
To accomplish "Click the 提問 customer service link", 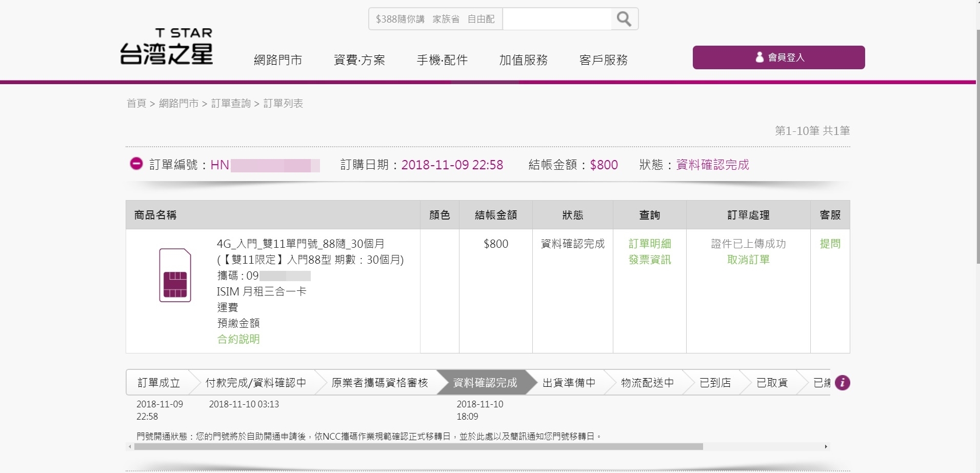I will [830, 244].
